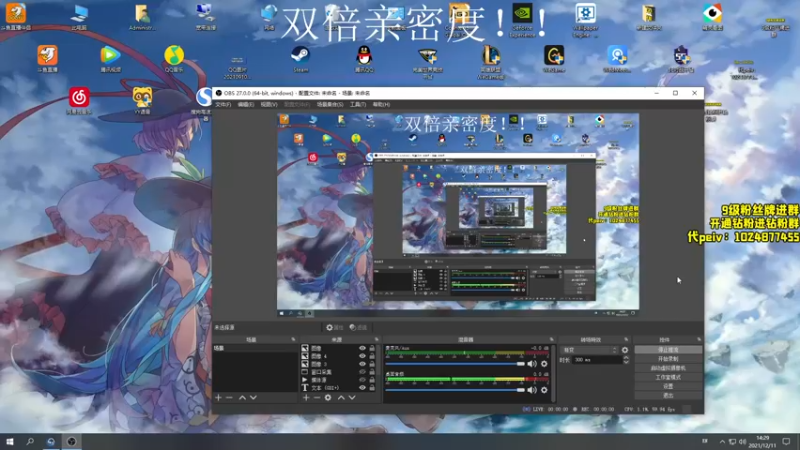Toggle visibility of 文本 (GDI+) source

pyautogui.click(x=362, y=388)
